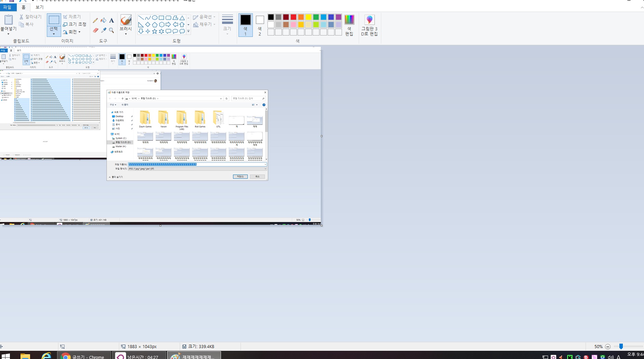Switch to the 홈 (Home) tab
Screen dimensions: 644x359
[x=24, y=7]
